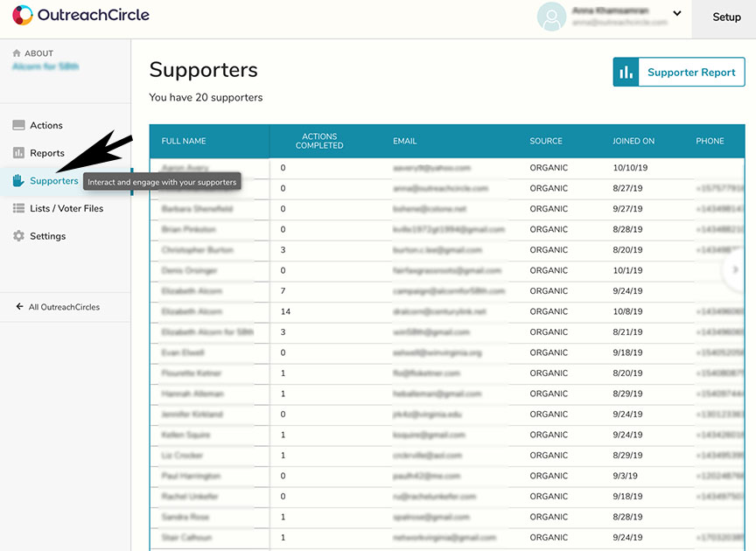The height and width of the screenshot is (551, 756).
Task: Click the Settings gear icon
Action: [x=18, y=236]
